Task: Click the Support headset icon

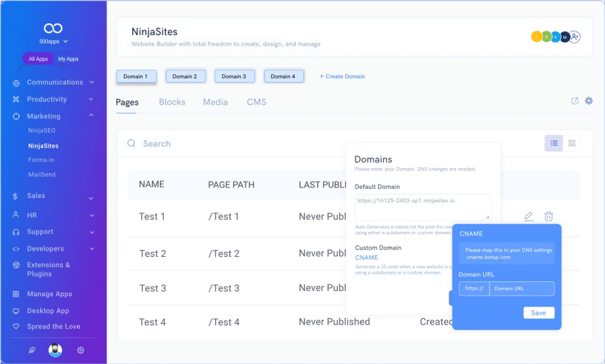Action: [x=16, y=232]
